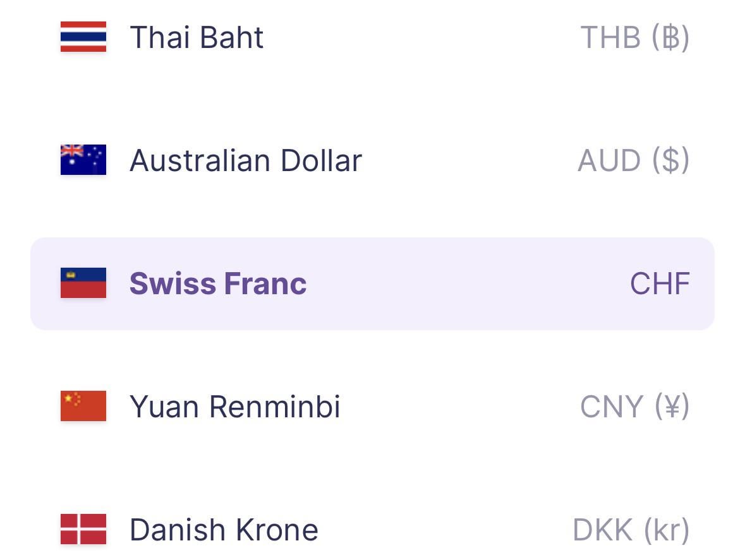Click the flag beside Swiss Franc
The image size is (745, 560).
pyautogui.click(x=83, y=283)
